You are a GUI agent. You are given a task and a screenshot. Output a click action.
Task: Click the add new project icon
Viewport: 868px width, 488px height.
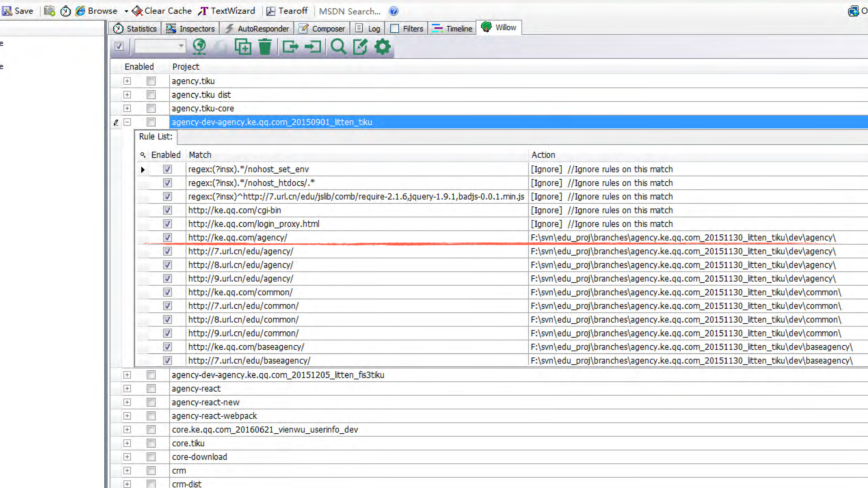(243, 47)
